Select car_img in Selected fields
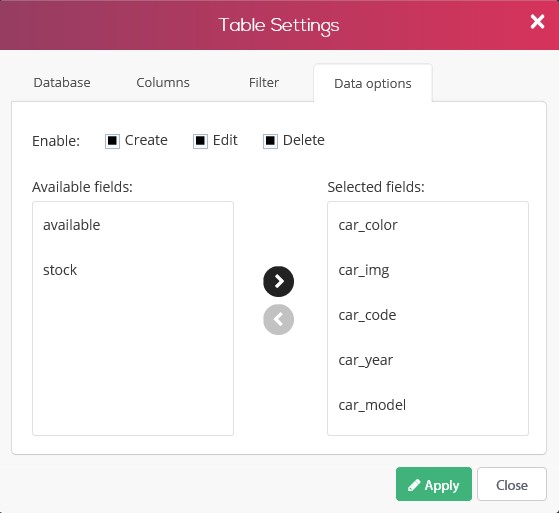 coord(428,270)
